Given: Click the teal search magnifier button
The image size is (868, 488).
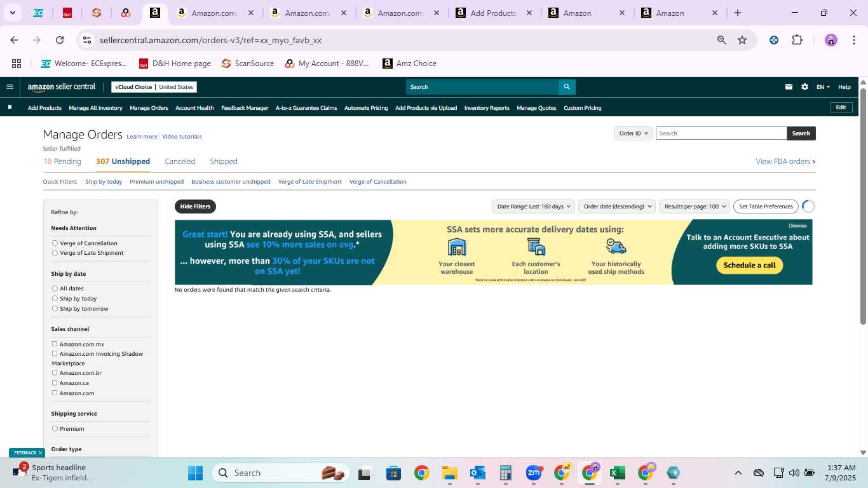Looking at the screenshot, I should [x=567, y=87].
